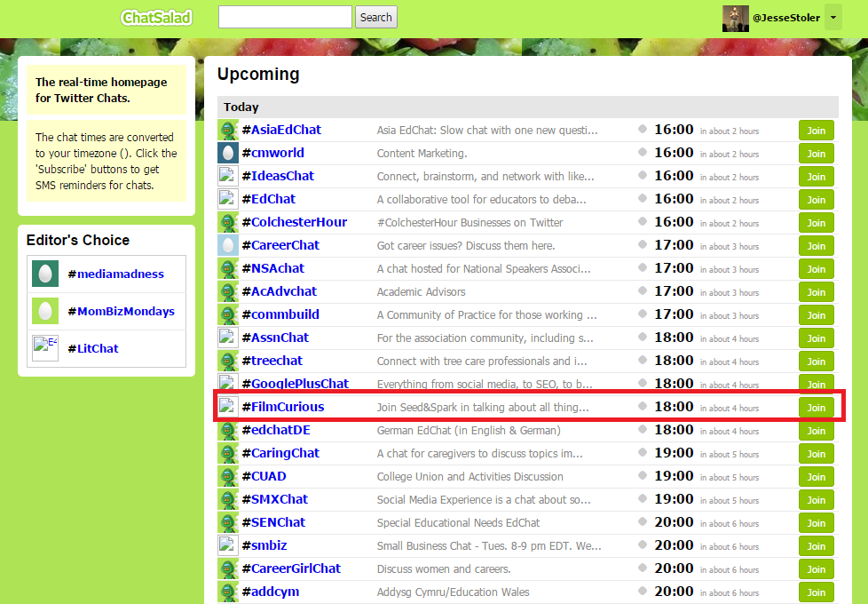This screenshot has height=604, width=868.
Task: Click the #MomBizMondays egg avatar
Action: (45, 312)
